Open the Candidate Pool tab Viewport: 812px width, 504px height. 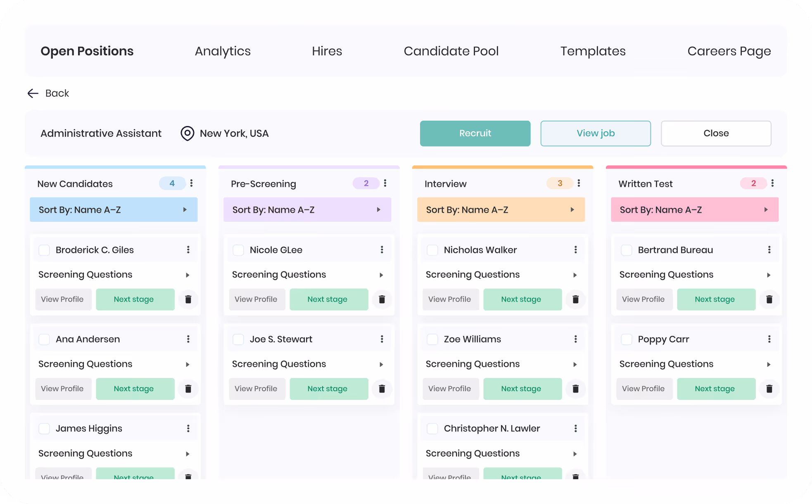click(451, 51)
